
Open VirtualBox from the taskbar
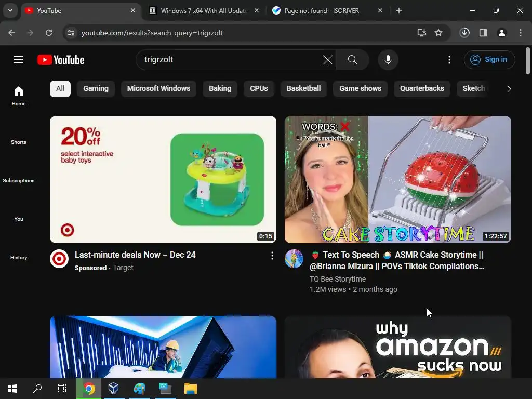tap(114, 389)
